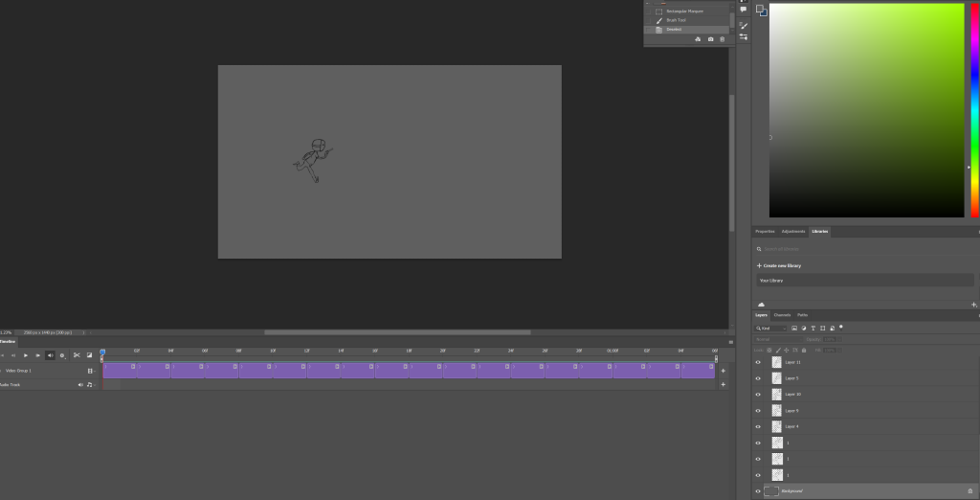Create new snapshot camera icon in History
Viewport: 980px width, 500px height.
(710, 39)
